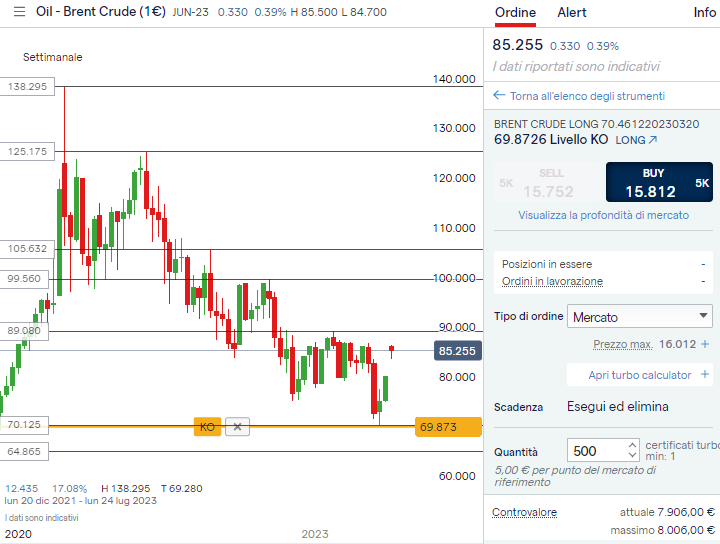Select the 138.295 price level label
Screen dimensions: 720x544
[x=28, y=87]
